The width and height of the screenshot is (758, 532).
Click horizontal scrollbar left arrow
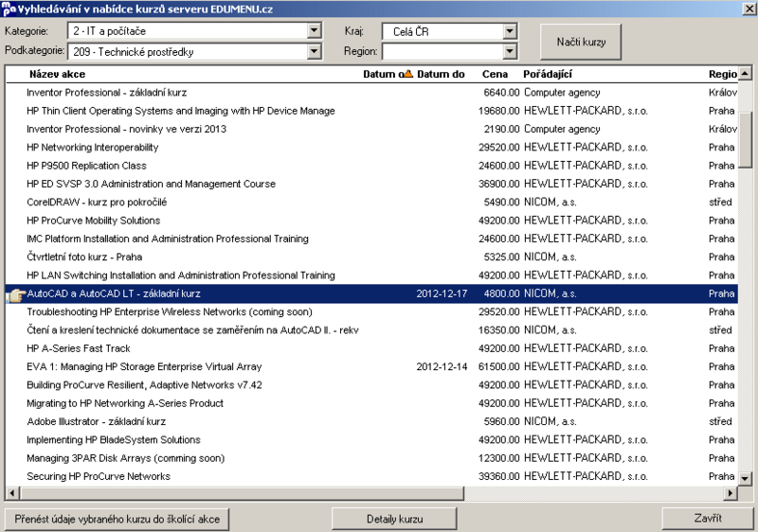pyautogui.click(x=12, y=493)
